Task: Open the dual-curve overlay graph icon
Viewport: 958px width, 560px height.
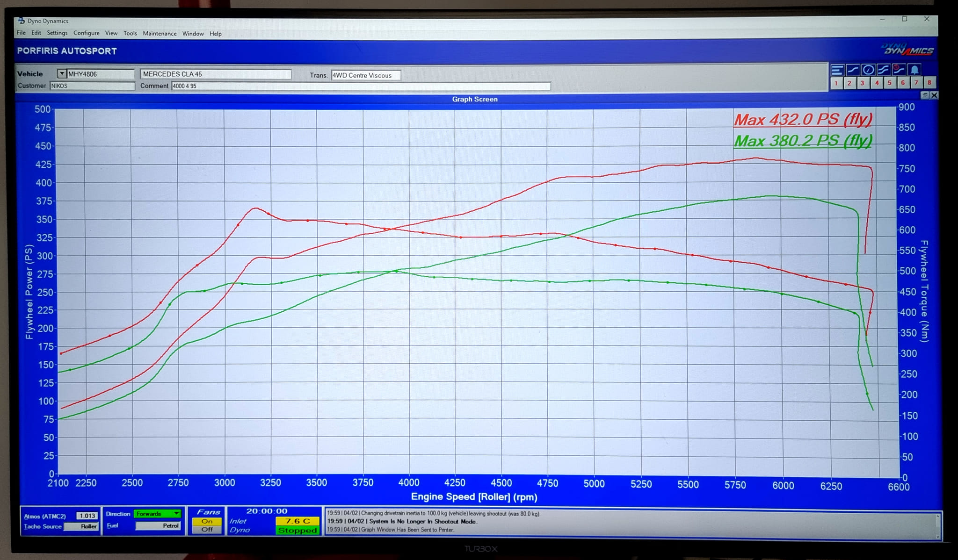Action: [x=883, y=70]
